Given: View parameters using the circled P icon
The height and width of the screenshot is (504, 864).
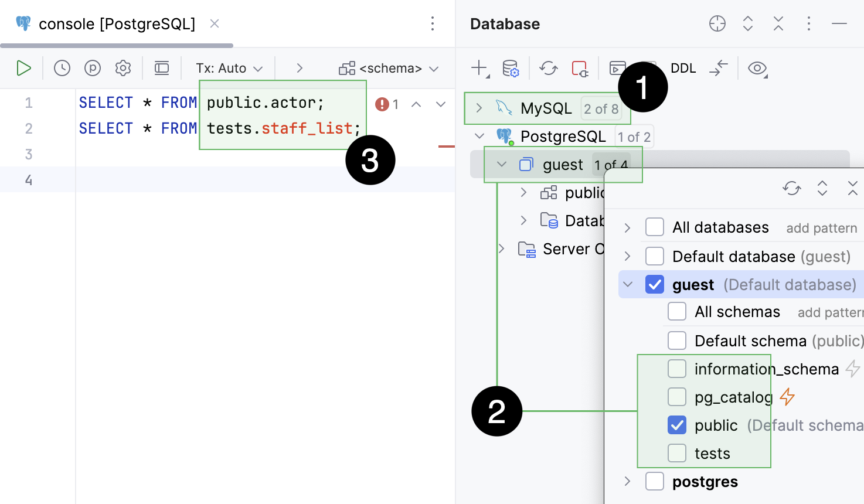Looking at the screenshot, I should click(92, 68).
